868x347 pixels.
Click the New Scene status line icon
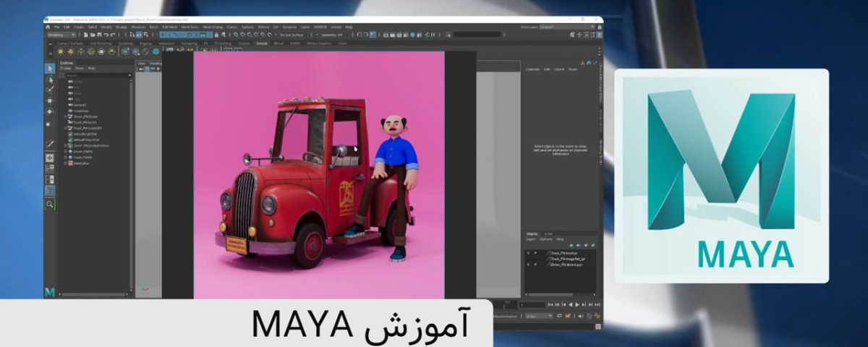tap(85, 35)
